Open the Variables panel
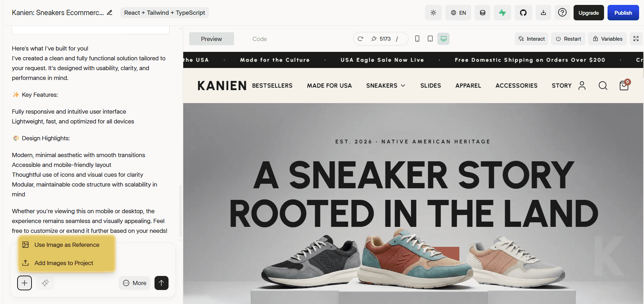The height and width of the screenshot is (304, 644). click(608, 39)
